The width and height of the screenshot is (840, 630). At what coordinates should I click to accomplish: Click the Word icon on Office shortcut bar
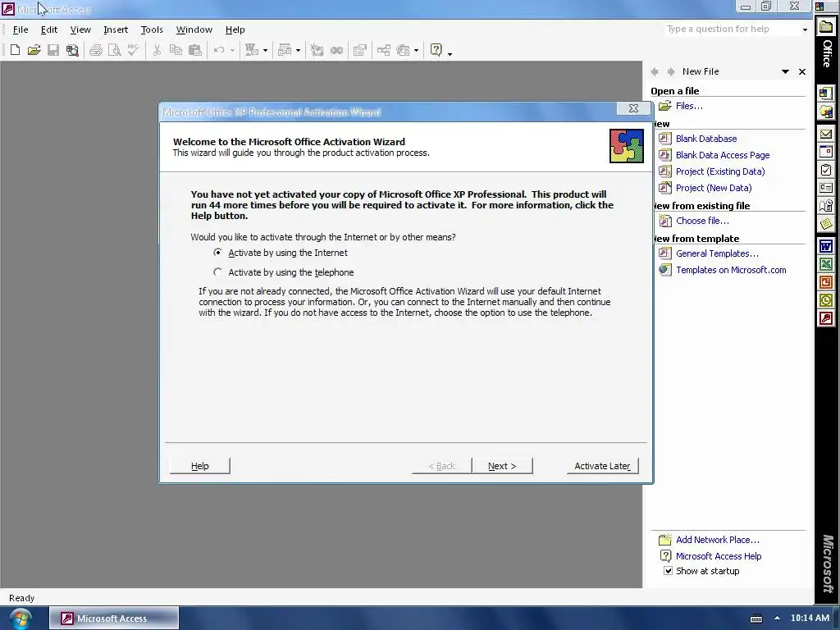pyautogui.click(x=826, y=246)
